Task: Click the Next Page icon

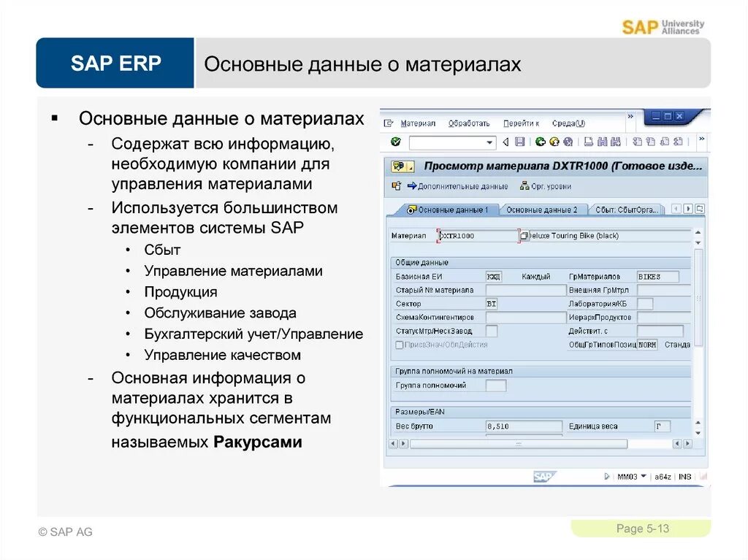Action: click(x=665, y=142)
